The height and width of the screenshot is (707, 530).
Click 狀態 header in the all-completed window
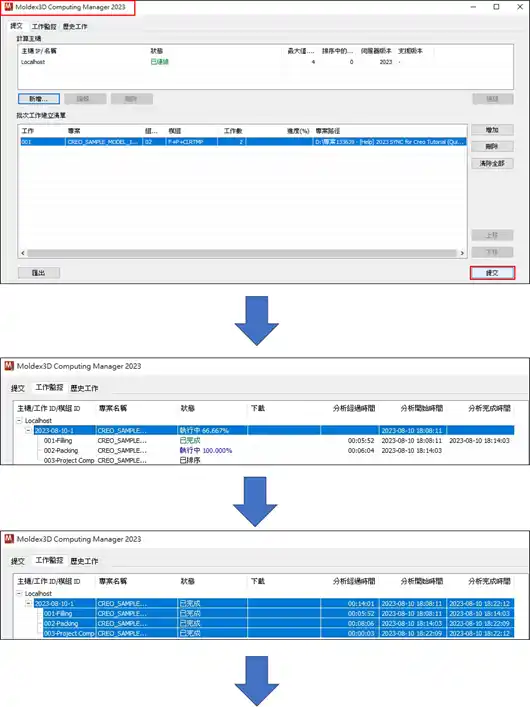pyautogui.click(x=187, y=581)
